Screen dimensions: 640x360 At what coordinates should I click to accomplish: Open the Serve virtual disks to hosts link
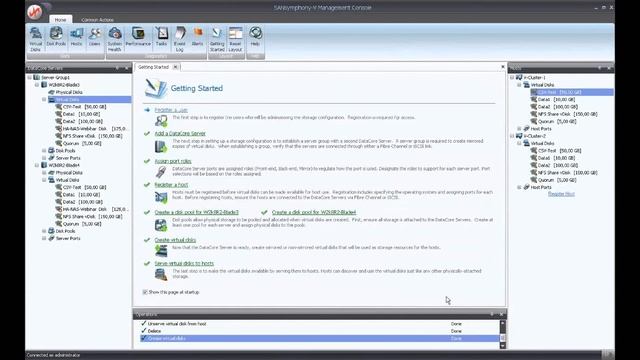click(184, 264)
